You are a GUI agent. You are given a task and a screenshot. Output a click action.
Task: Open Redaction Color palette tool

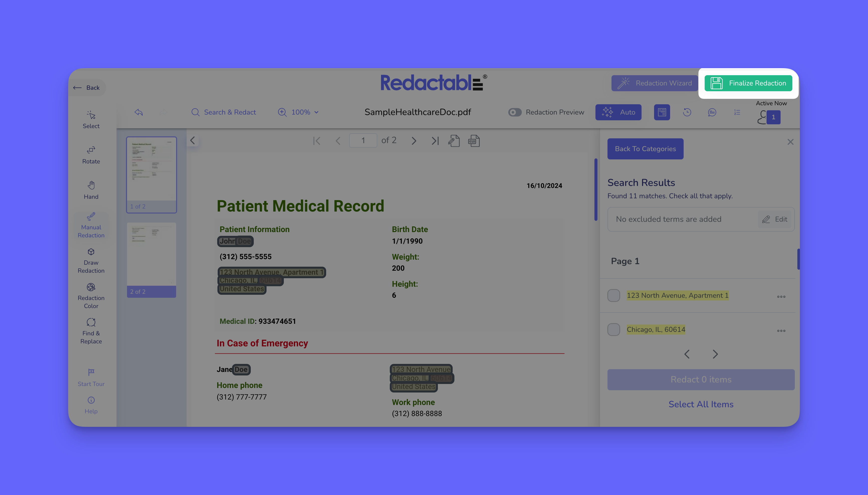pos(91,296)
